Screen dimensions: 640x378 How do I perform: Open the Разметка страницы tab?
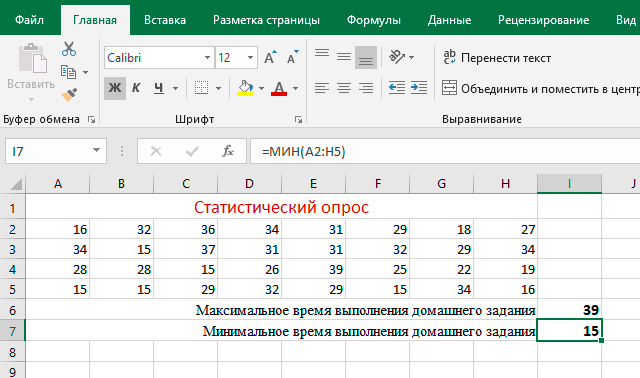[267, 20]
